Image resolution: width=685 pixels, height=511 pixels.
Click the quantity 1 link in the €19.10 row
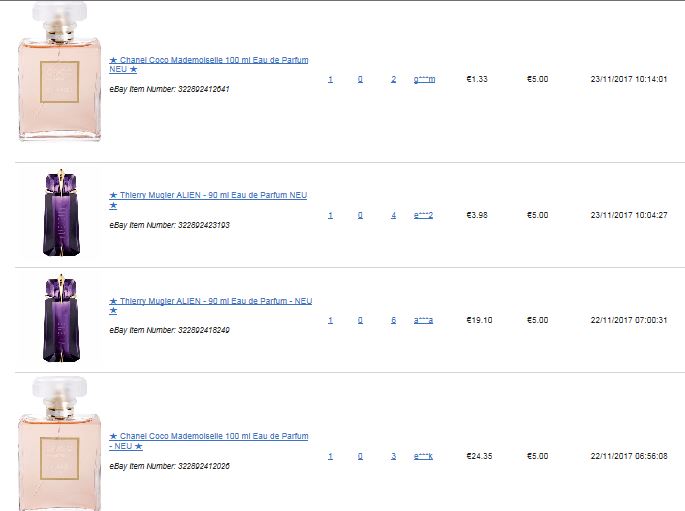[330, 320]
